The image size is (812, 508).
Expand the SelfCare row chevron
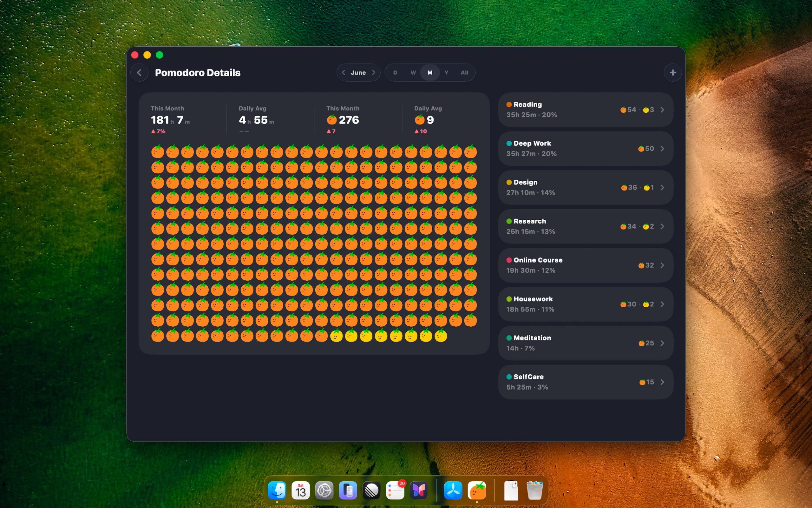(x=662, y=382)
